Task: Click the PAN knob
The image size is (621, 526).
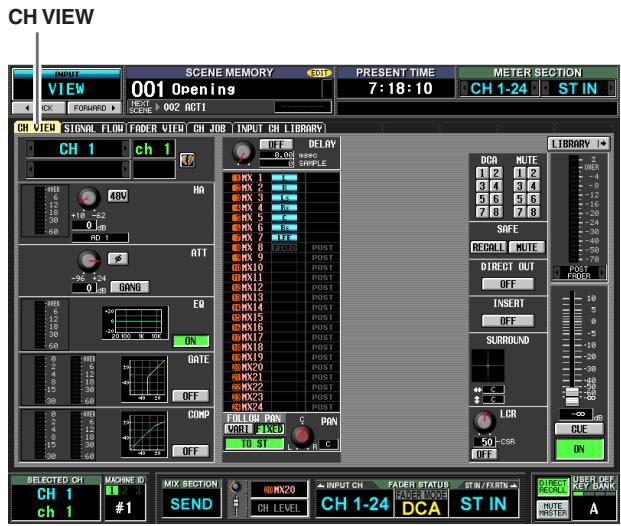Action: (302, 435)
